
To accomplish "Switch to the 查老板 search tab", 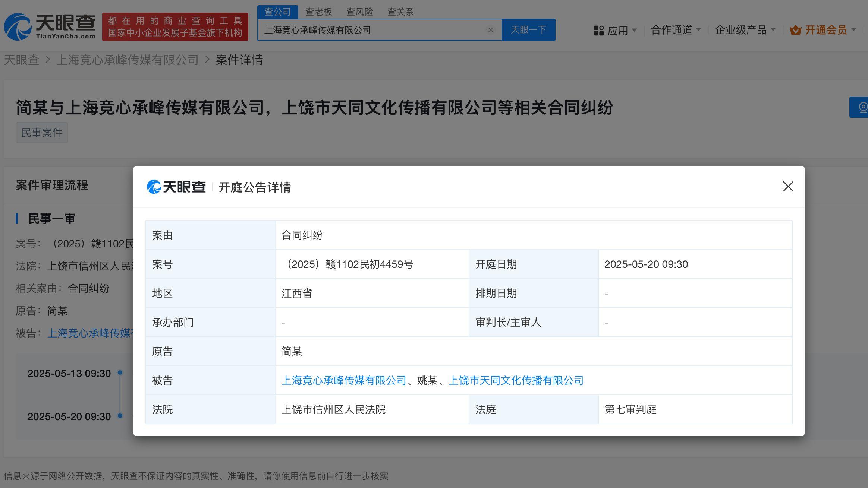I will (319, 12).
